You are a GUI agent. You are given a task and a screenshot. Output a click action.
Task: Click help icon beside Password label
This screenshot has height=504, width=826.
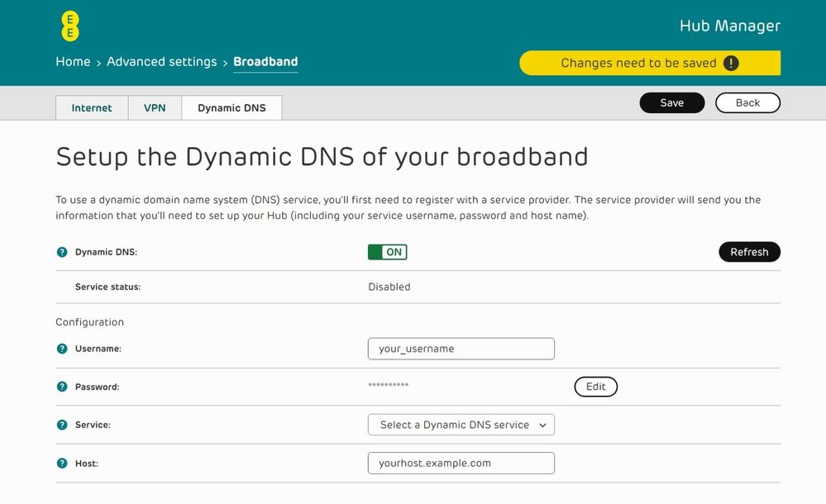click(x=62, y=387)
